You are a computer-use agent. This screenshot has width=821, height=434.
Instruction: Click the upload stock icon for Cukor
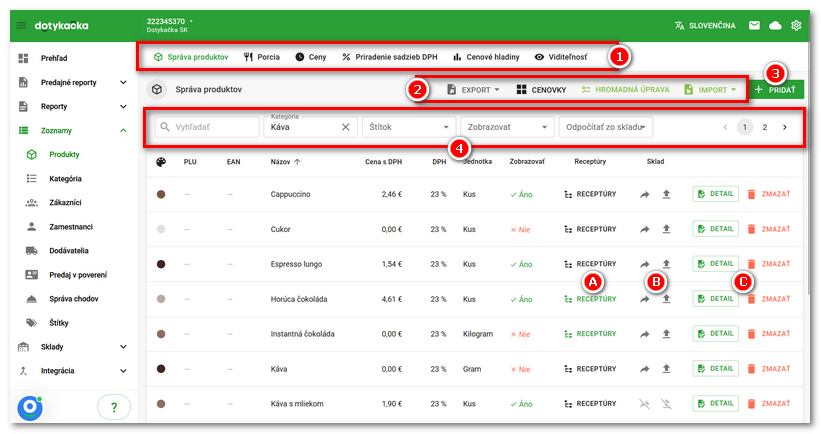[x=666, y=229]
